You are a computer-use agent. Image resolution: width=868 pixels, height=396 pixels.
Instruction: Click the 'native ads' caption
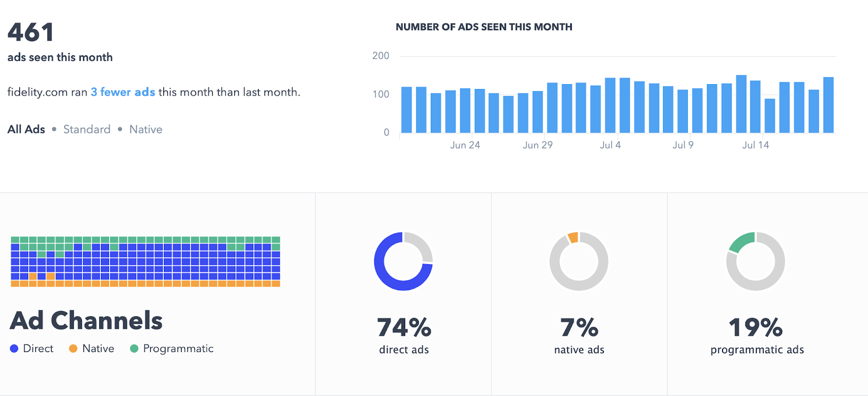[579, 350]
